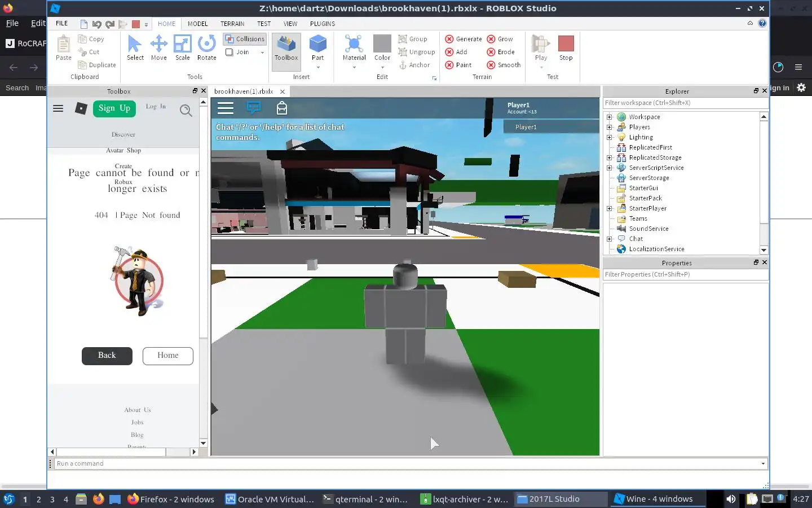The height and width of the screenshot is (508, 812).
Task: Click the Color swatch
Action: tap(382, 43)
